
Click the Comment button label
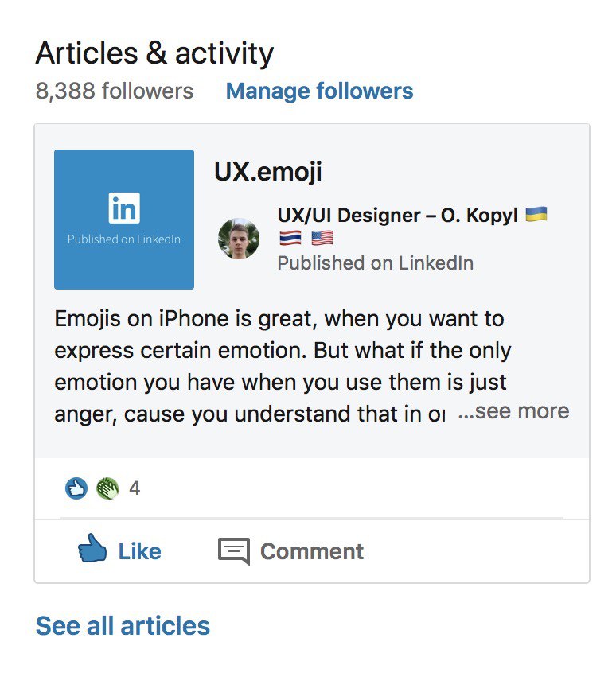312,551
